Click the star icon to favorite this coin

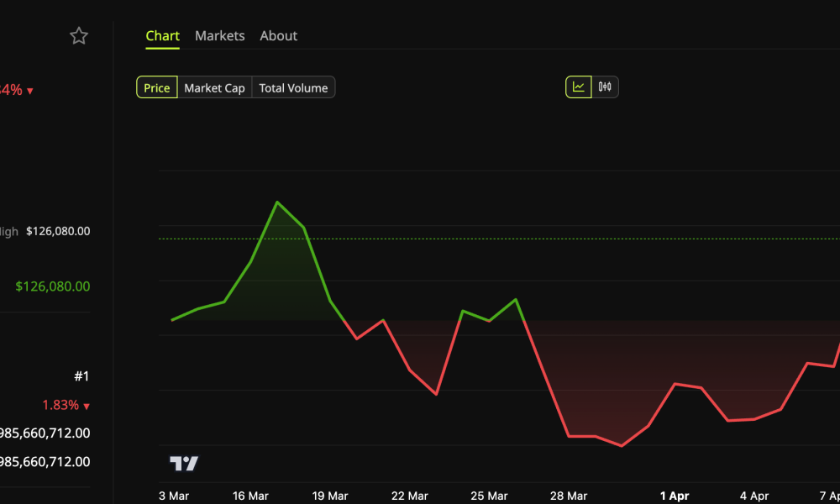78,35
